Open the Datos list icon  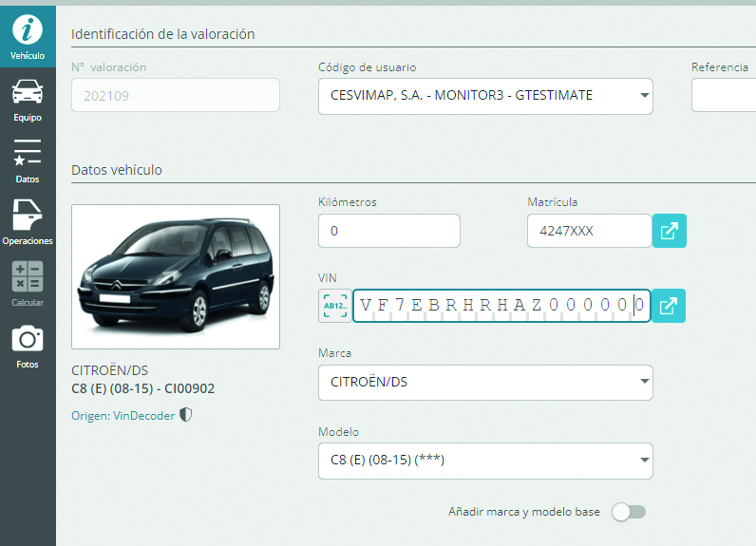pos(28,161)
